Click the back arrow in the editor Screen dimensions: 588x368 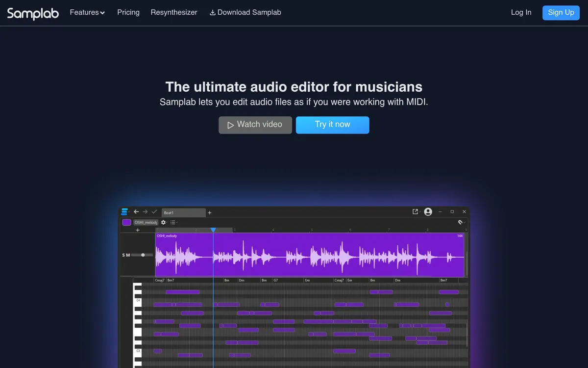(136, 212)
